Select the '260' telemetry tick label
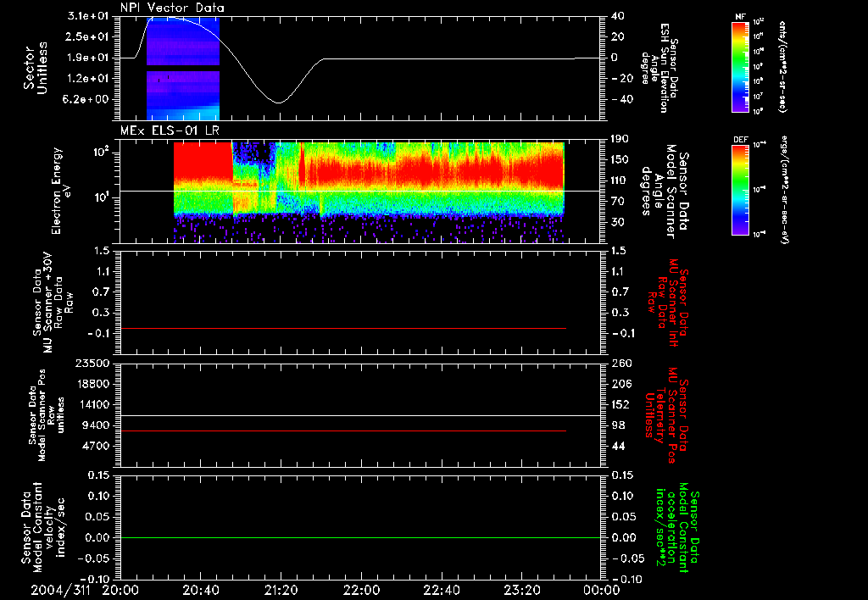Screen dimensions: 868x600 pos(620,363)
